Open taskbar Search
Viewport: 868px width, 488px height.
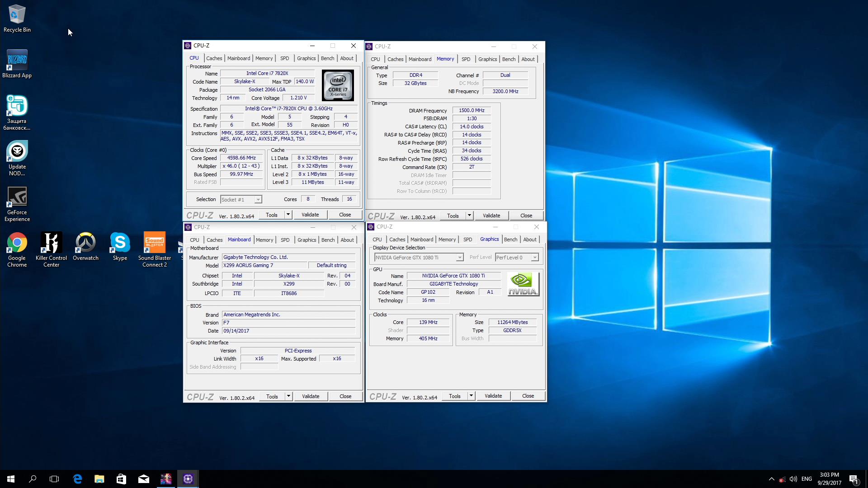pyautogui.click(x=33, y=479)
